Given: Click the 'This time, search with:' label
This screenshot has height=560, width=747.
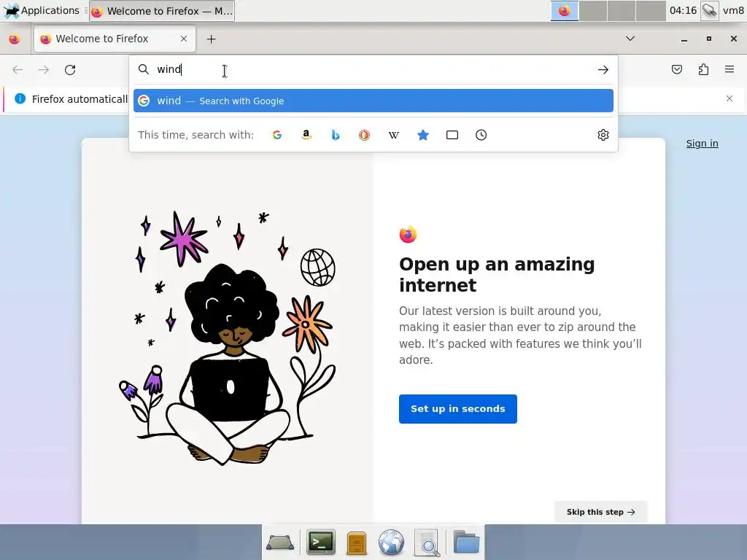Looking at the screenshot, I should 196,135.
